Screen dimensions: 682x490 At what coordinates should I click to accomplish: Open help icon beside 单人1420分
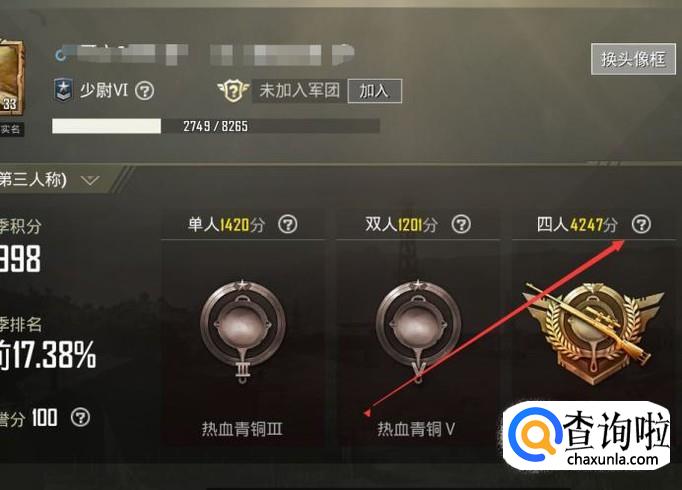pyautogui.click(x=288, y=224)
